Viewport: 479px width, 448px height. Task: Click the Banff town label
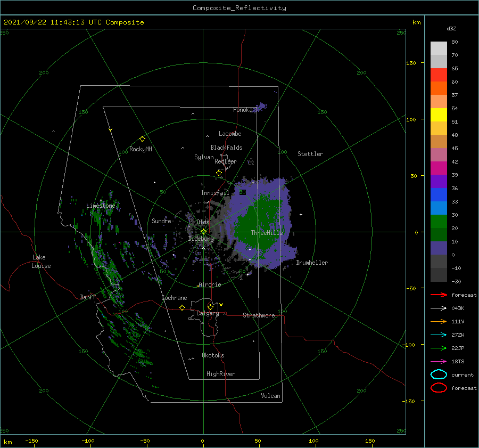click(88, 297)
